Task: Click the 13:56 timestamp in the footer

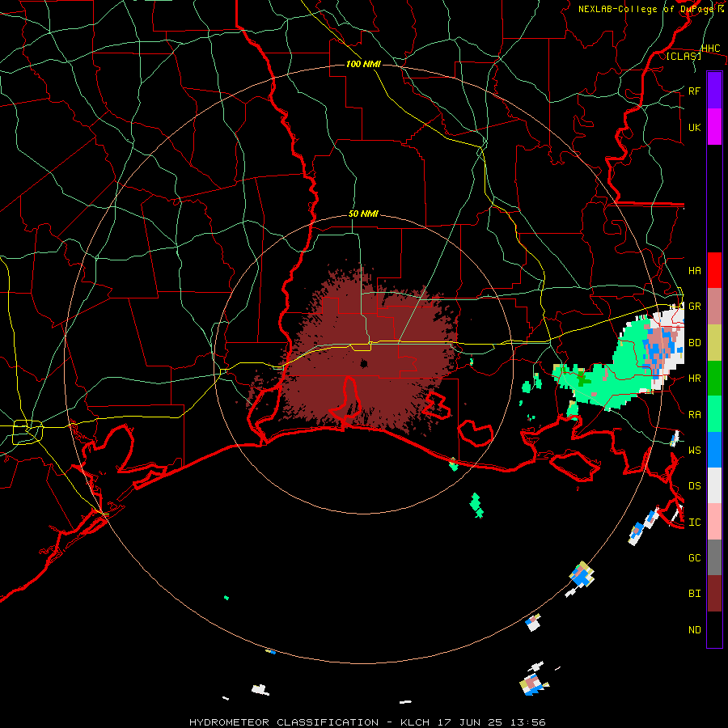Action: [x=528, y=722]
